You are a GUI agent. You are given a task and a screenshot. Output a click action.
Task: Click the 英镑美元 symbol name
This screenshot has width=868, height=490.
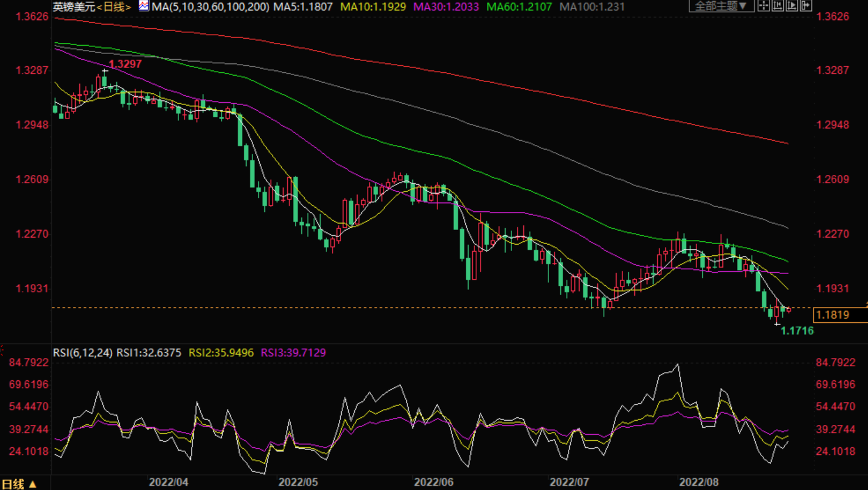74,7
